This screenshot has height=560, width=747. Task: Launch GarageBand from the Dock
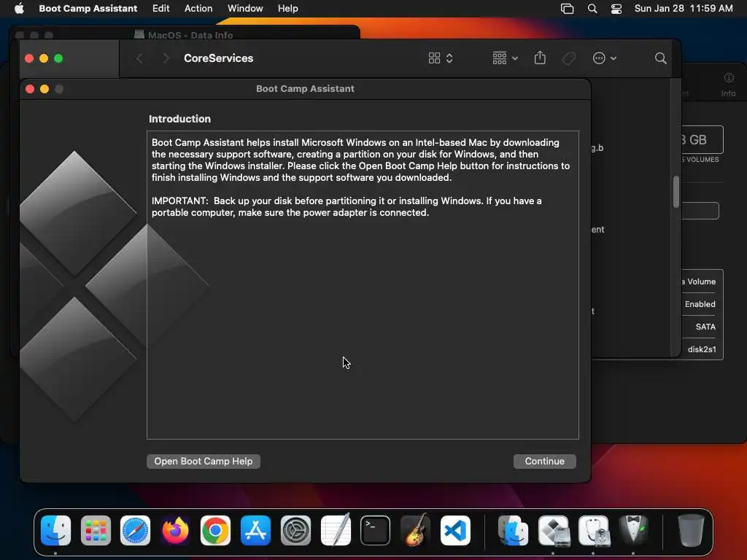click(x=415, y=529)
